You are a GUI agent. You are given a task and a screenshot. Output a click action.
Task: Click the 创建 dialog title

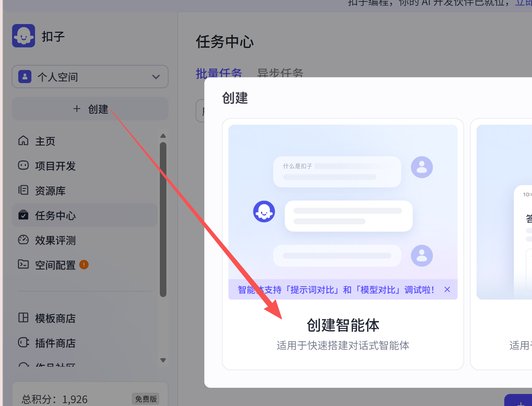[235, 98]
